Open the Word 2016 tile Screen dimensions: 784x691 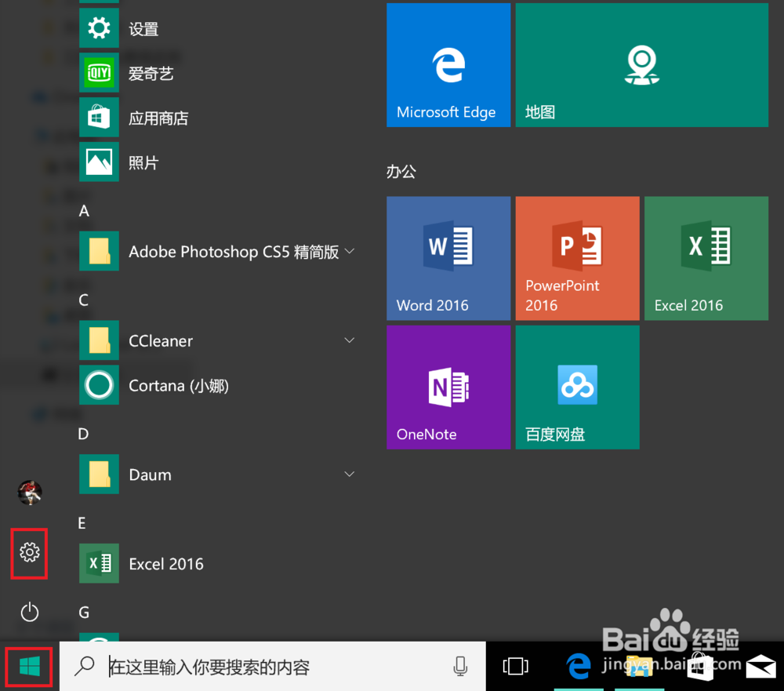tap(448, 258)
